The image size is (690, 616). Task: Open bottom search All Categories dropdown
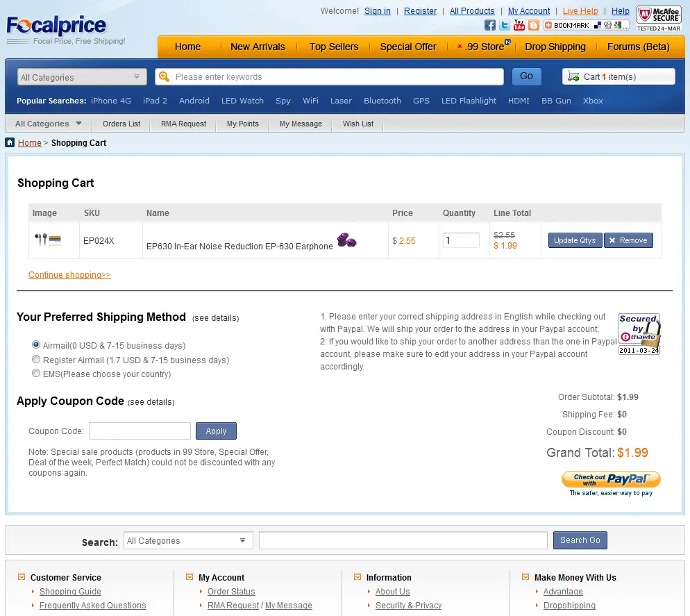click(x=188, y=541)
